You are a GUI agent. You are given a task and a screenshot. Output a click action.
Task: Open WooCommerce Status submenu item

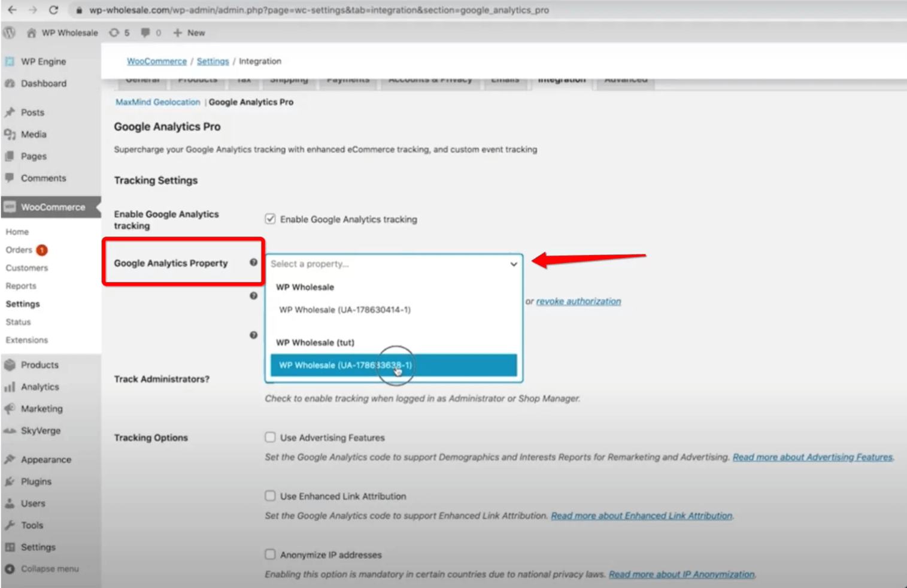[x=18, y=322]
